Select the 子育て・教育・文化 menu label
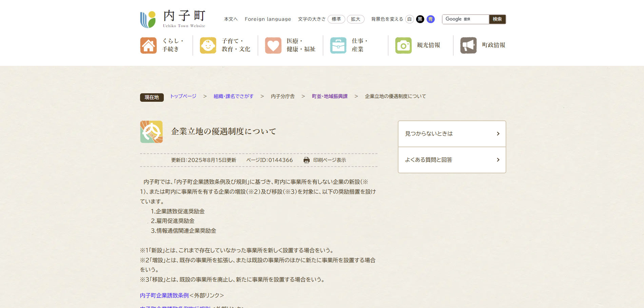 [x=236, y=45]
